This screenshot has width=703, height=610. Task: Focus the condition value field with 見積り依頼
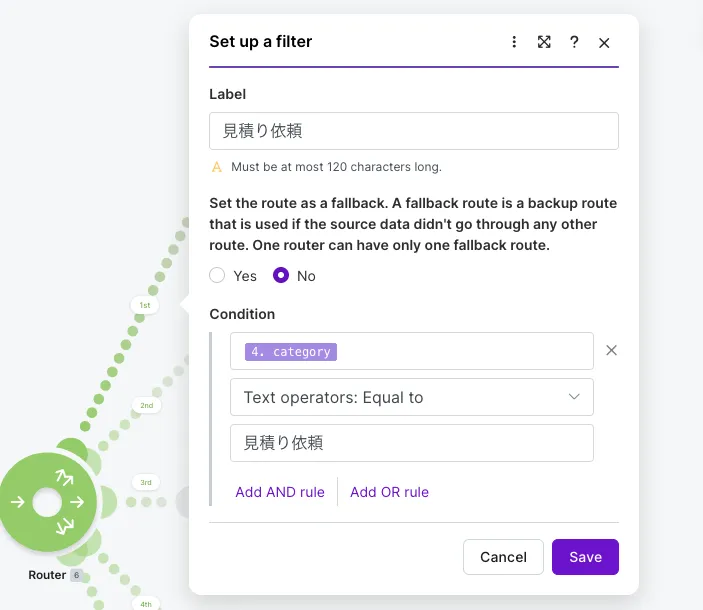pos(412,443)
